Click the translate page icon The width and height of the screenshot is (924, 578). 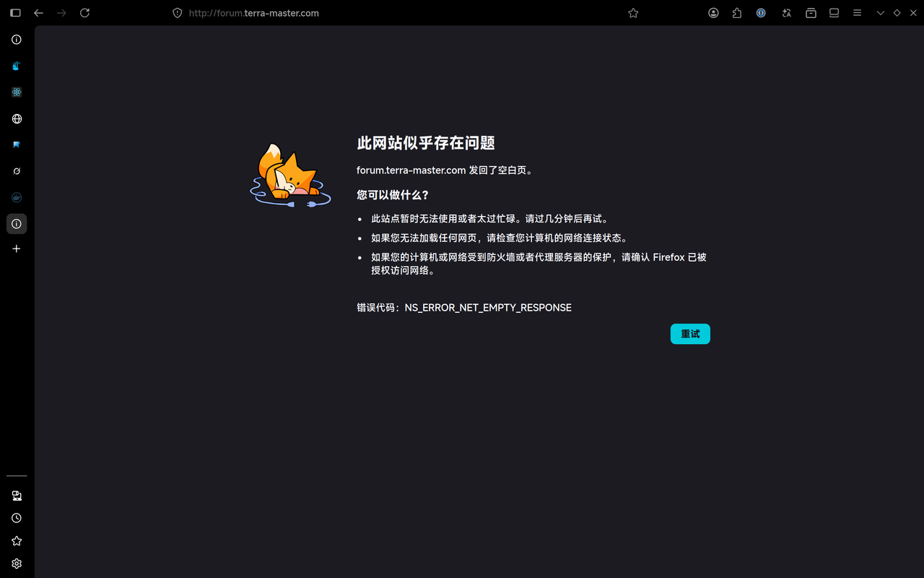(x=786, y=13)
